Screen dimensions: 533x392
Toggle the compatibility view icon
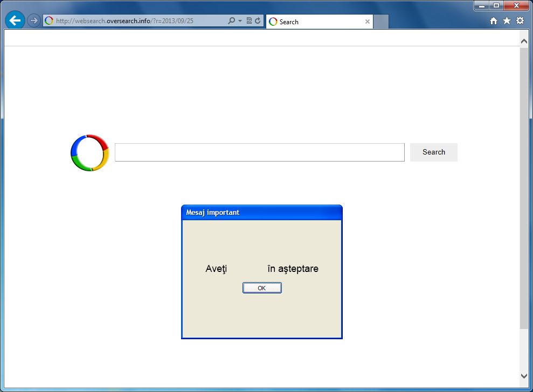(249, 20)
